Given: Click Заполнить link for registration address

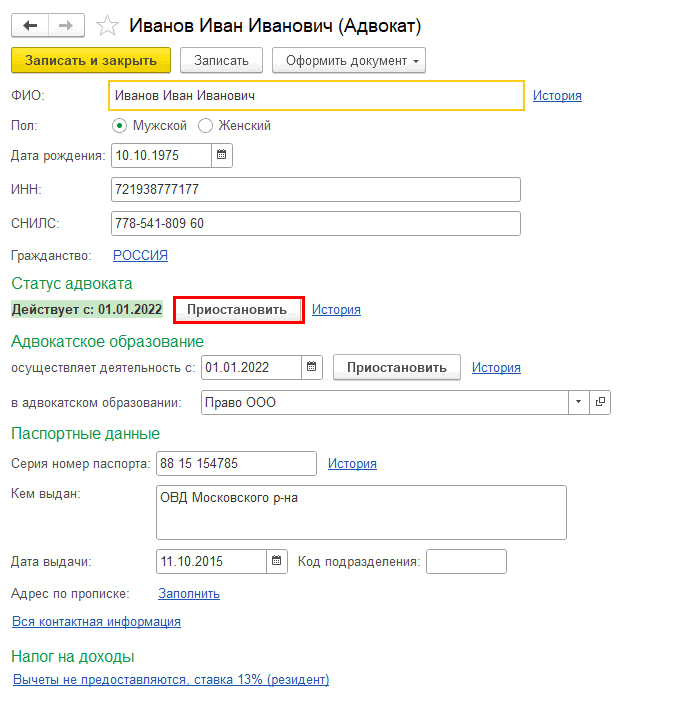Looking at the screenshot, I should 189,593.
